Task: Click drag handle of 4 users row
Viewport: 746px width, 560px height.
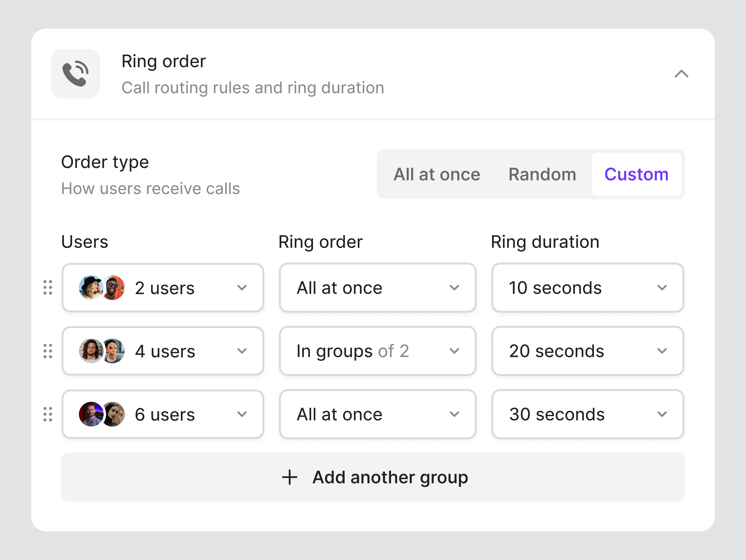Action: pyautogui.click(x=48, y=351)
